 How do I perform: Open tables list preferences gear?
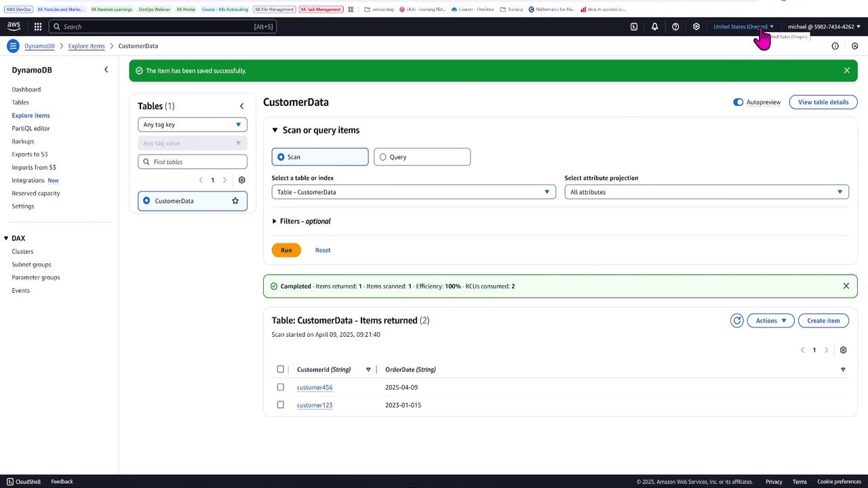pyautogui.click(x=241, y=180)
